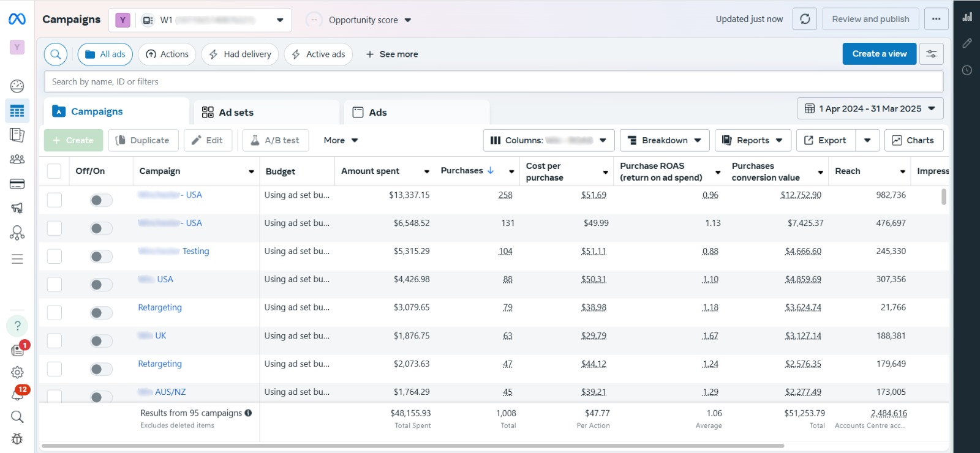The image size is (980, 453).
Task: Open the Advertising megaphone icon in sidebar
Action: [17, 208]
